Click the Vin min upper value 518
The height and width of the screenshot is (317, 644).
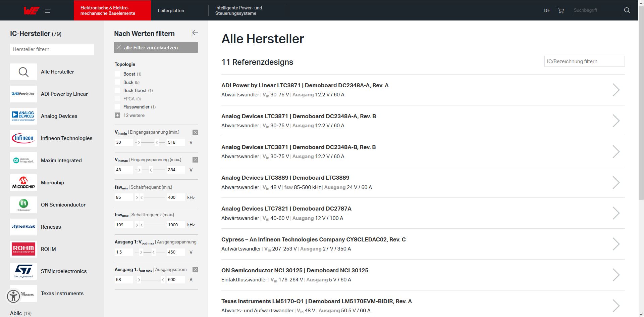click(176, 142)
